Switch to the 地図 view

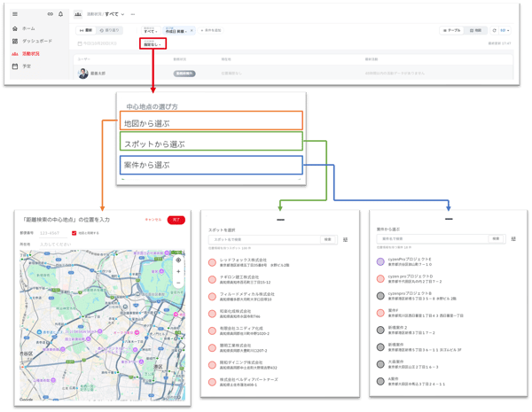coord(475,30)
